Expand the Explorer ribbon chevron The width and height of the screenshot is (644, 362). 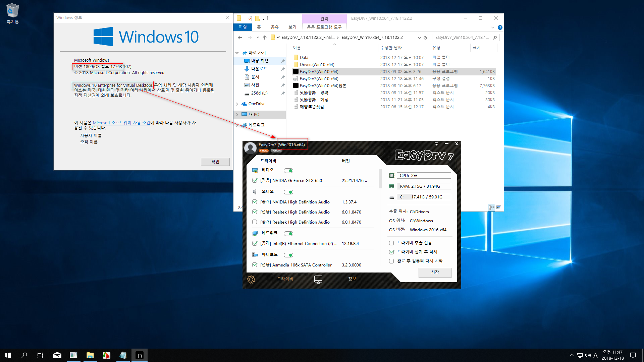tap(493, 27)
